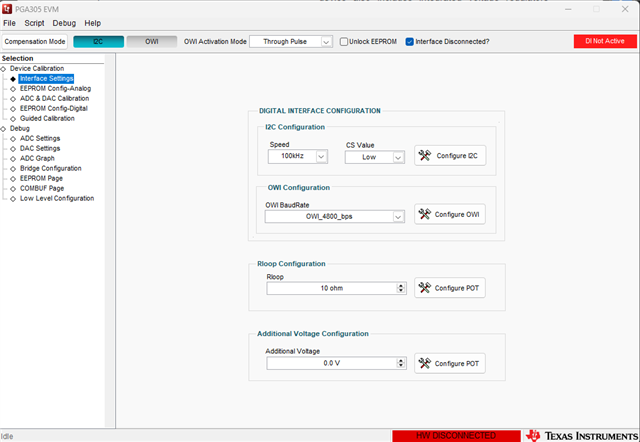Increment Additional Voltage with up arrow
The height and width of the screenshot is (442, 640).
click(x=401, y=361)
